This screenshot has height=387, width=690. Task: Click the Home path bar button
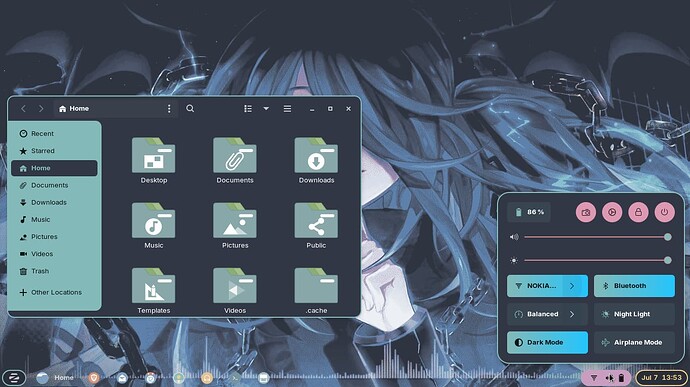pyautogui.click(x=74, y=108)
